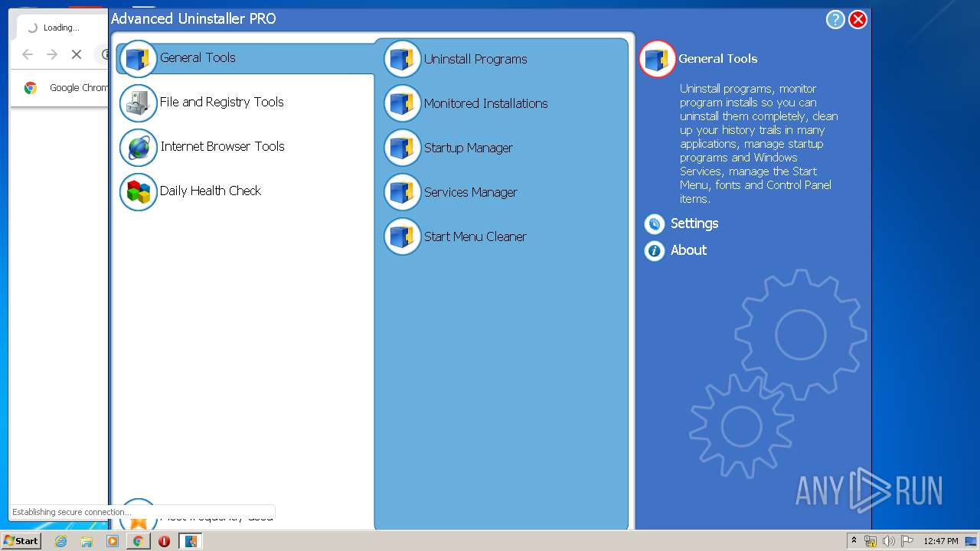Image resolution: width=980 pixels, height=551 pixels.
Task: Click the Startup Manager icon
Action: [403, 148]
